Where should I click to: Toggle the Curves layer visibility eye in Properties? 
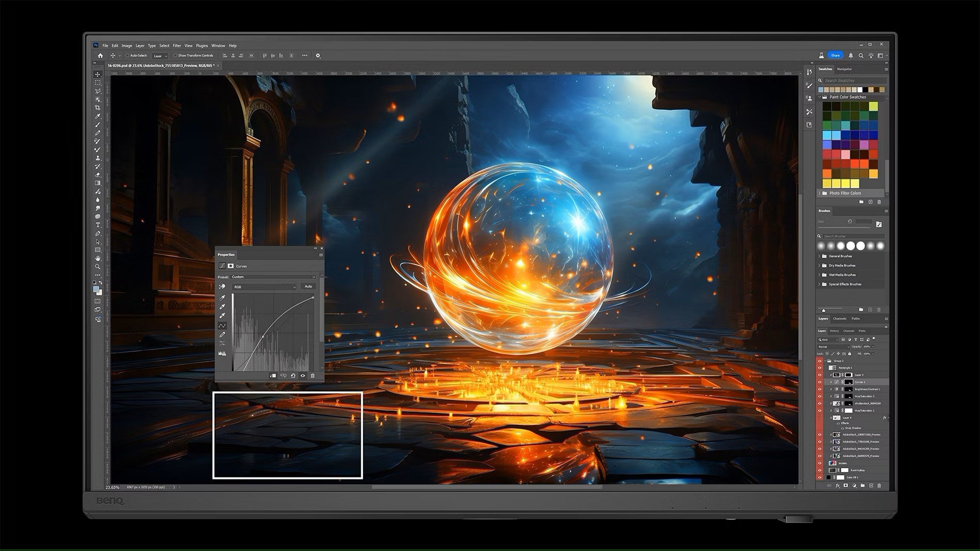(303, 376)
